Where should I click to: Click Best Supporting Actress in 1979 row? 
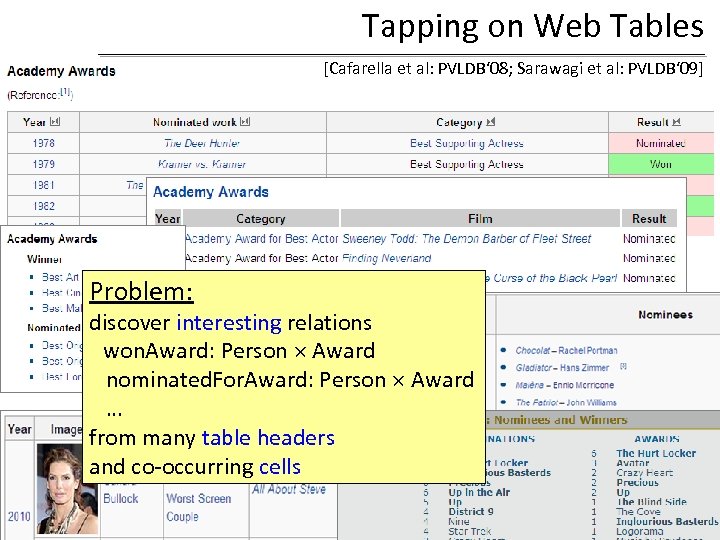[467, 164]
